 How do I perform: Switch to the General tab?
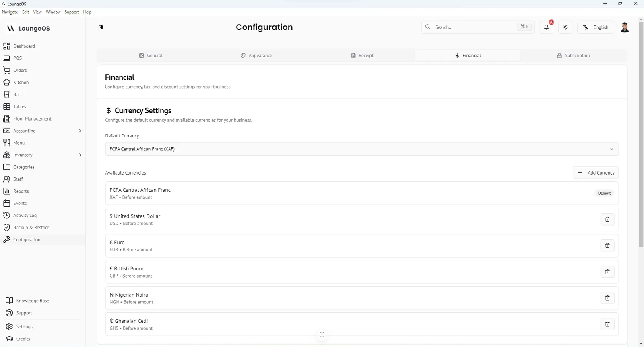point(151,56)
